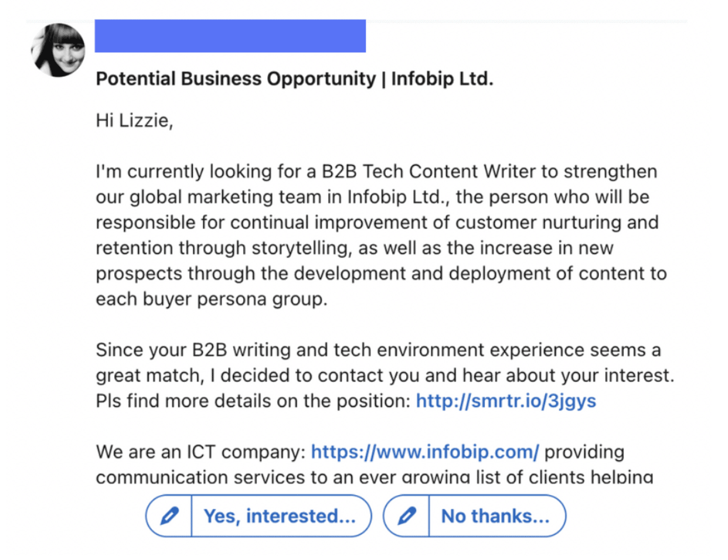Open the sender's profile photo
Screen dimensions: 728x560
click(x=58, y=50)
